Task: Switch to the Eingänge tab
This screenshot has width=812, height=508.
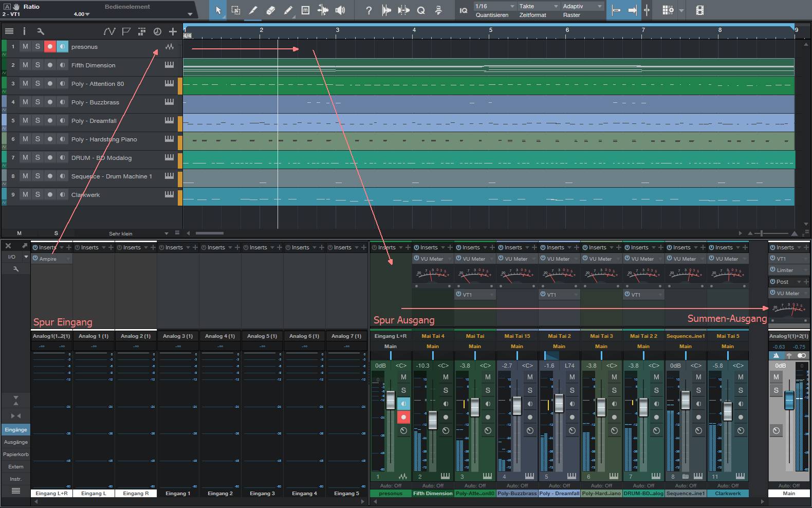Action: point(16,430)
